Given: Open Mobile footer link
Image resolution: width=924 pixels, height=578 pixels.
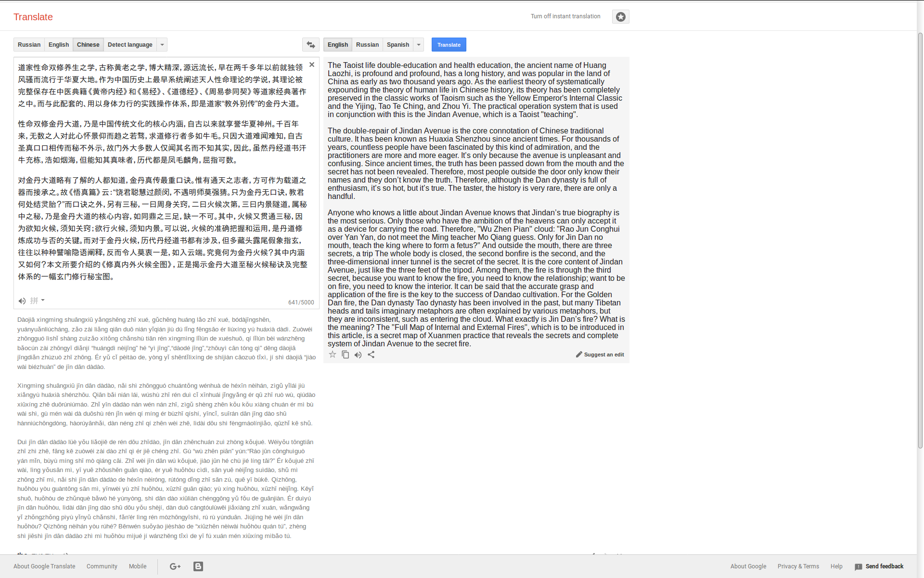Looking at the screenshot, I should [x=138, y=566].
